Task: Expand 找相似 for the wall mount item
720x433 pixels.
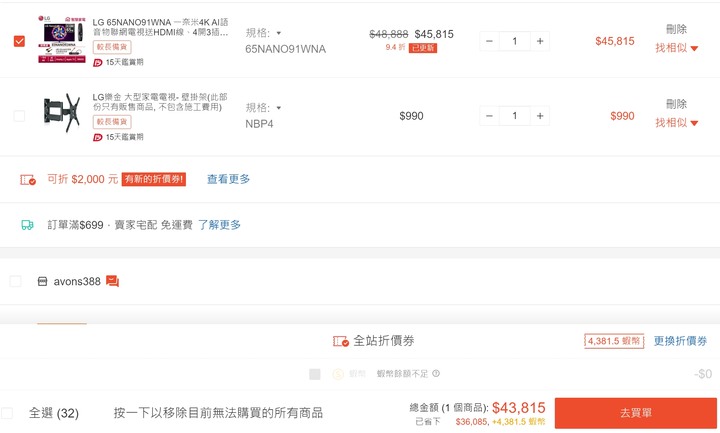Action: click(676, 123)
